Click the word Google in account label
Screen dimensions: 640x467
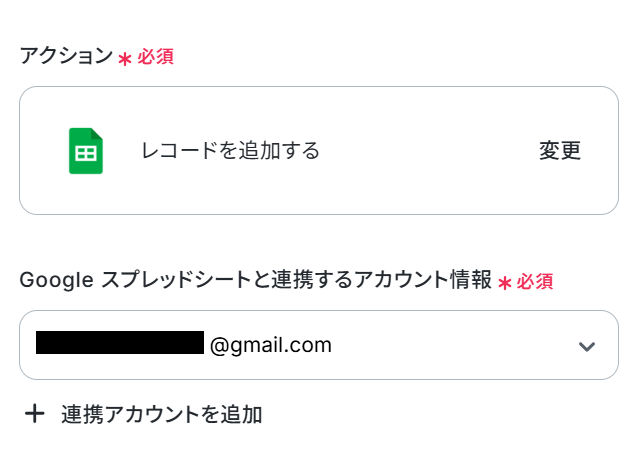point(57,280)
